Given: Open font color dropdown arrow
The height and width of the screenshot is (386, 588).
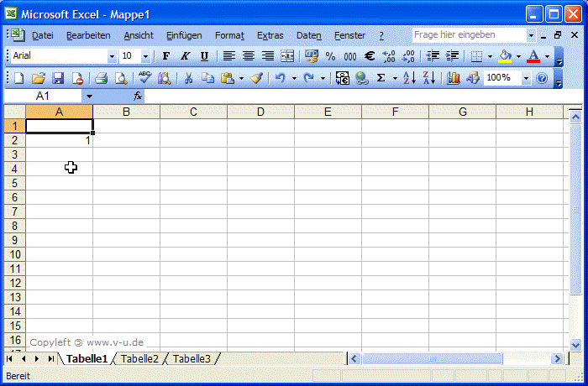Looking at the screenshot, I should tap(547, 56).
